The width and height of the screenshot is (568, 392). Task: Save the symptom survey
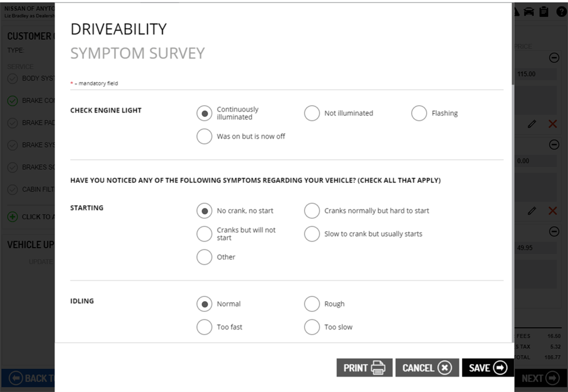pos(487,368)
